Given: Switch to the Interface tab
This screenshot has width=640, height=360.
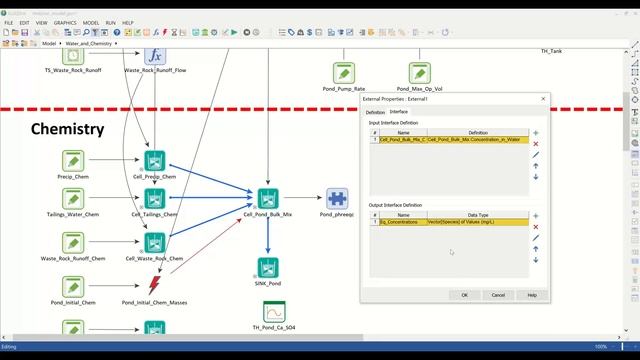Looking at the screenshot, I should pyautogui.click(x=399, y=111).
